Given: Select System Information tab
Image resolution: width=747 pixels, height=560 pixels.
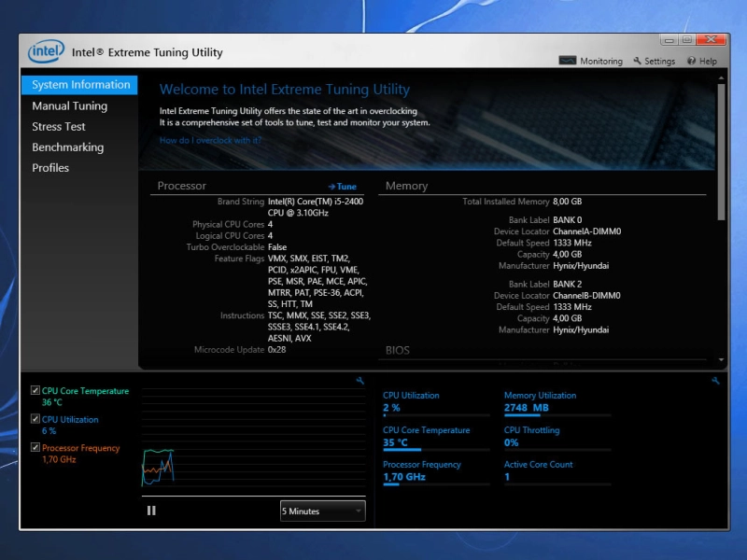Looking at the screenshot, I should click(x=79, y=85).
